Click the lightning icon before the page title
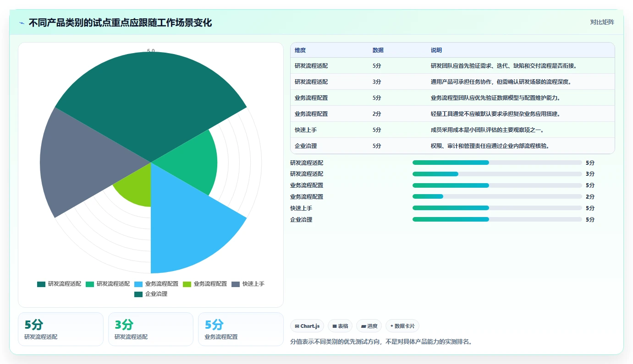 coord(22,23)
